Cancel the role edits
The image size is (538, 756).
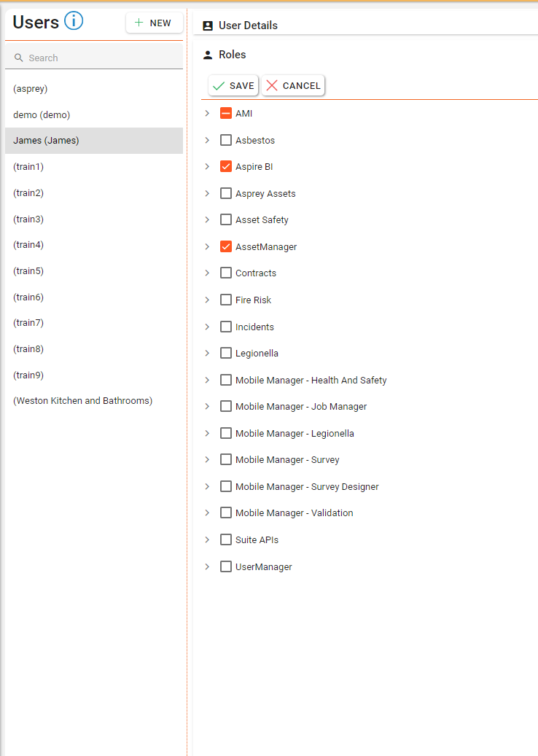293,85
